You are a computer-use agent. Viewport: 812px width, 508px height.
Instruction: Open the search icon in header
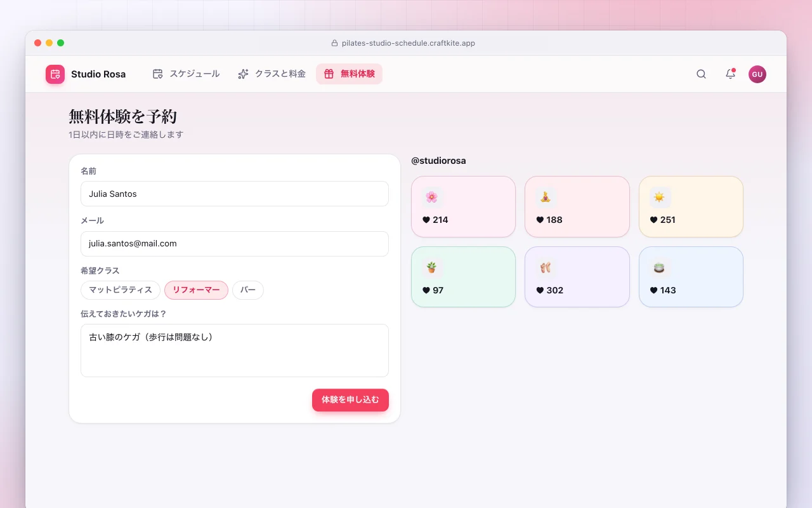(701, 74)
